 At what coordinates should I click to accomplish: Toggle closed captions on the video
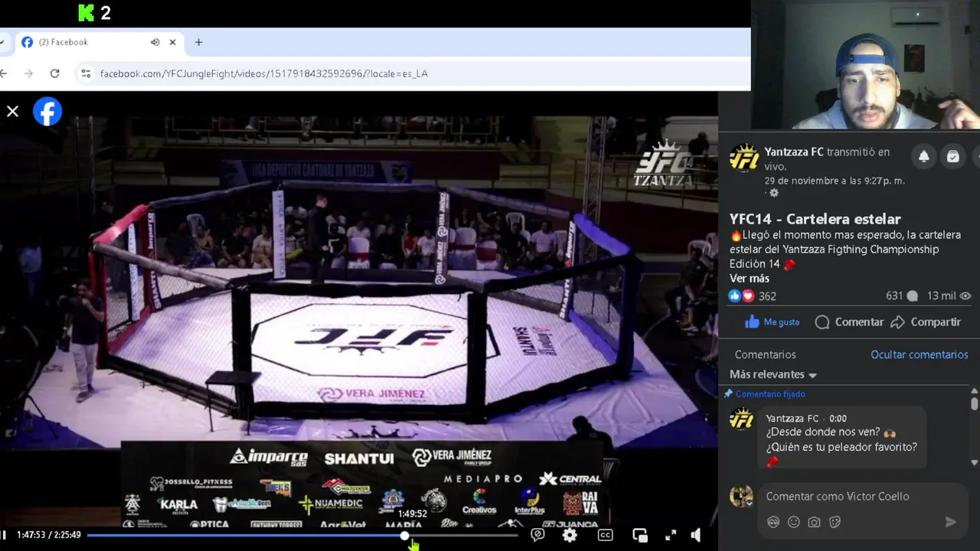605,536
